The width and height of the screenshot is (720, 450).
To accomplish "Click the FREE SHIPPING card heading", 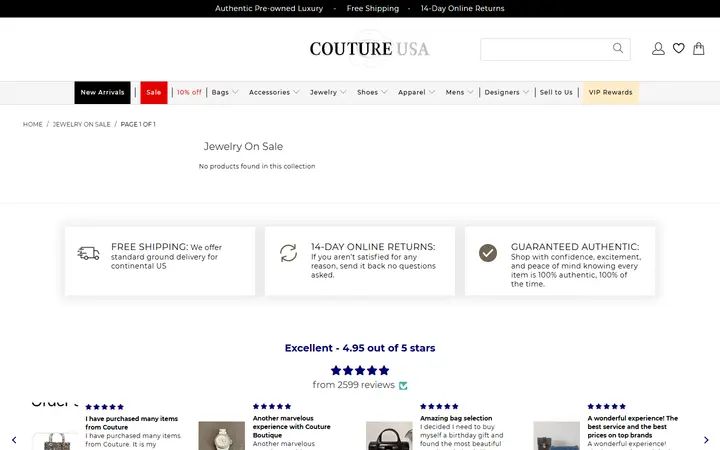I will click(x=150, y=247).
